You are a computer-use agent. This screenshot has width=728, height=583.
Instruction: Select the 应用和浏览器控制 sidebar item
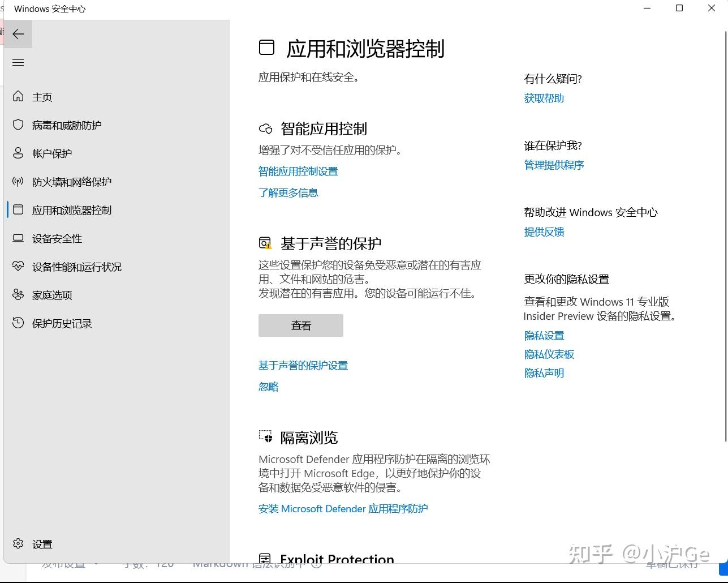(x=117, y=210)
